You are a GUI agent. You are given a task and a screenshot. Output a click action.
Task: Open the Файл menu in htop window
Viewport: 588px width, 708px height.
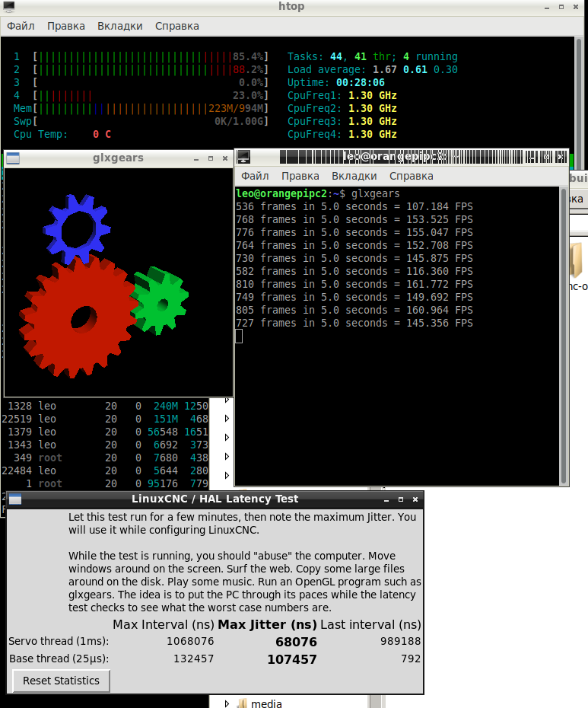click(x=21, y=26)
